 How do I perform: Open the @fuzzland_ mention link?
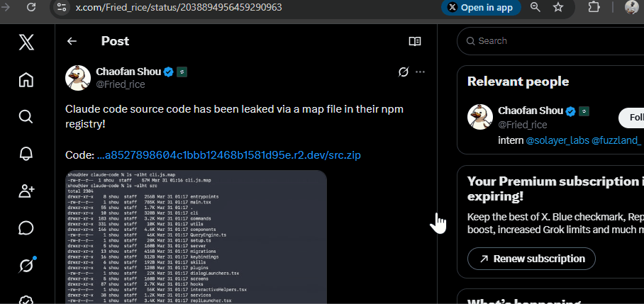coord(616,140)
